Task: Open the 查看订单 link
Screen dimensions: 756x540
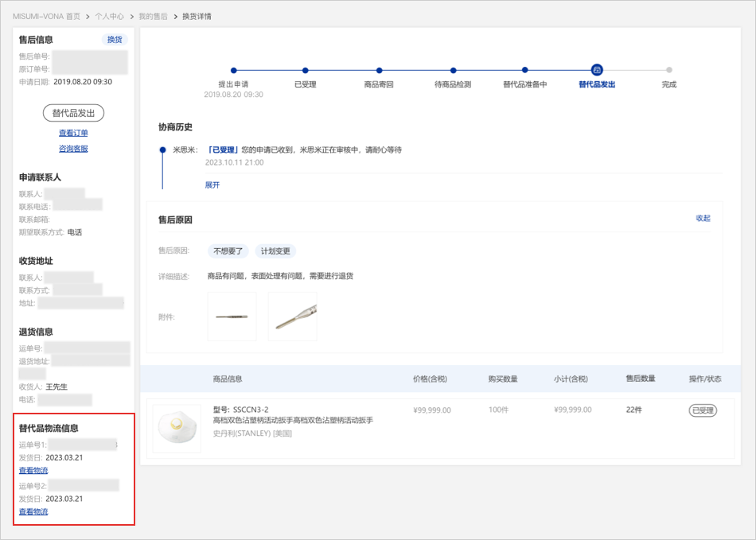Action: pos(73,133)
